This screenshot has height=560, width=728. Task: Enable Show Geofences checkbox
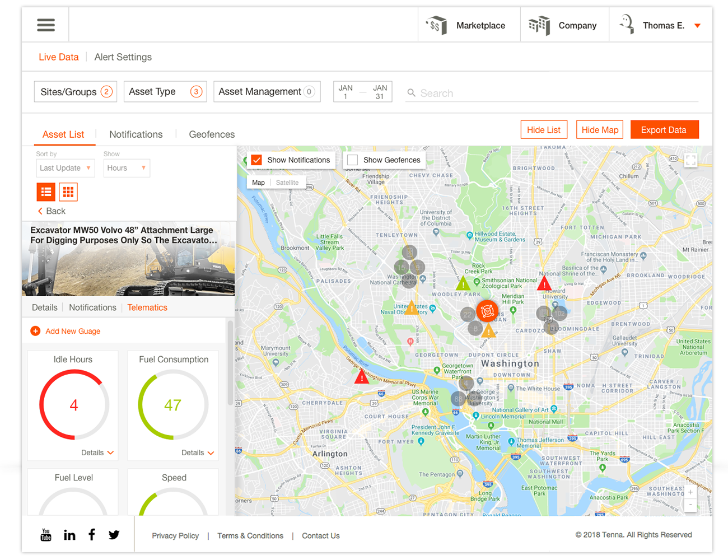352,160
